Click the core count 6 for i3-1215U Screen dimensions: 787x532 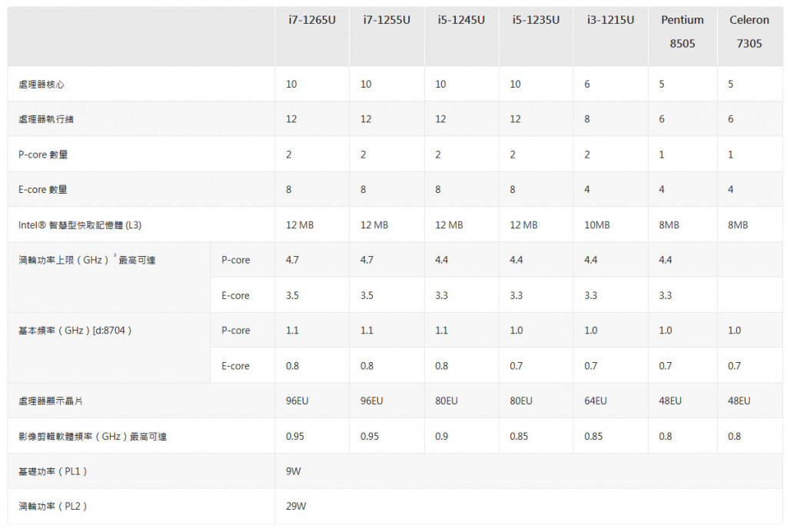[587, 85]
